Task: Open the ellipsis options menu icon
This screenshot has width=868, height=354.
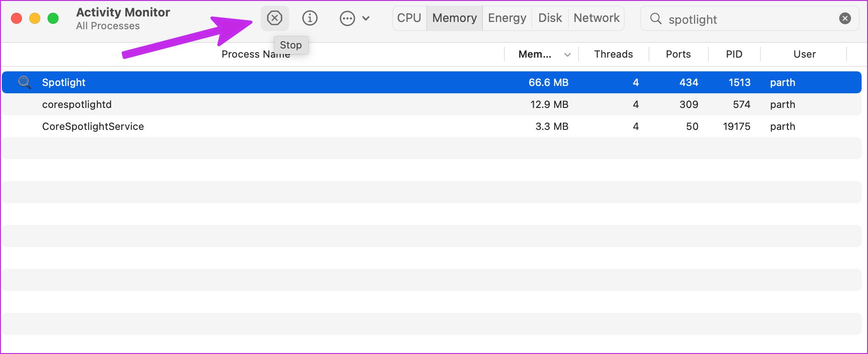Action: pyautogui.click(x=347, y=18)
